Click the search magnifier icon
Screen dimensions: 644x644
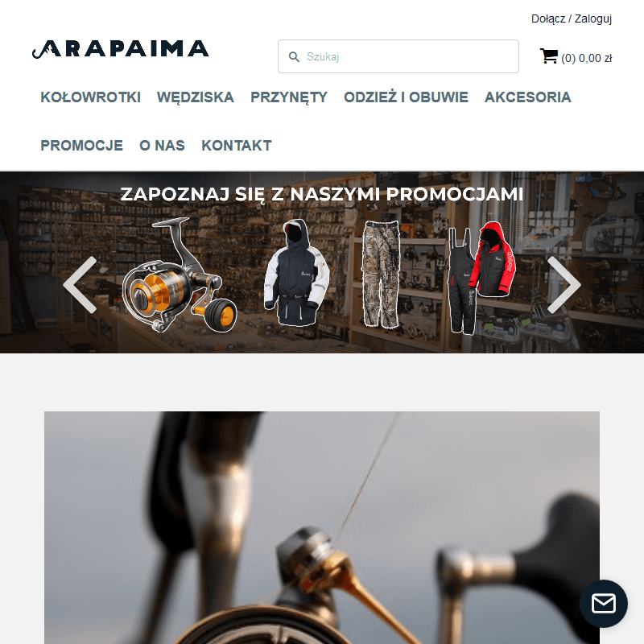pyautogui.click(x=294, y=56)
